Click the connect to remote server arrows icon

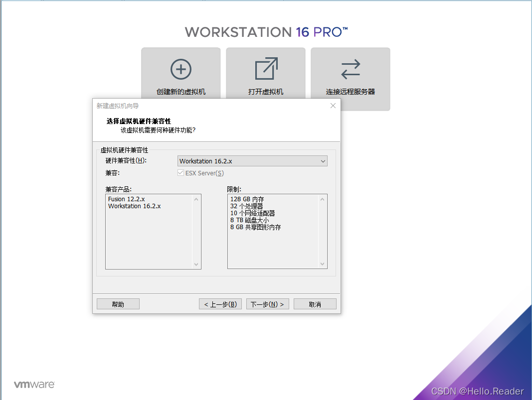tap(351, 69)
